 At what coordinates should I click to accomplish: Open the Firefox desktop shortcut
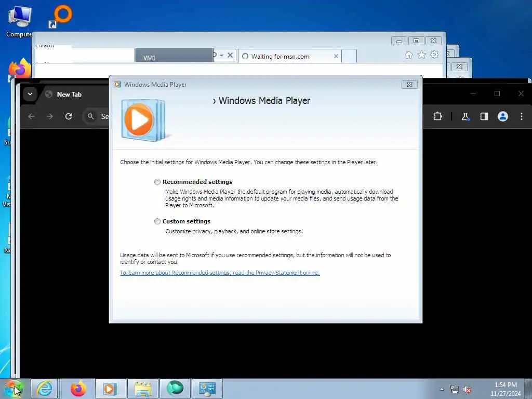20,69
